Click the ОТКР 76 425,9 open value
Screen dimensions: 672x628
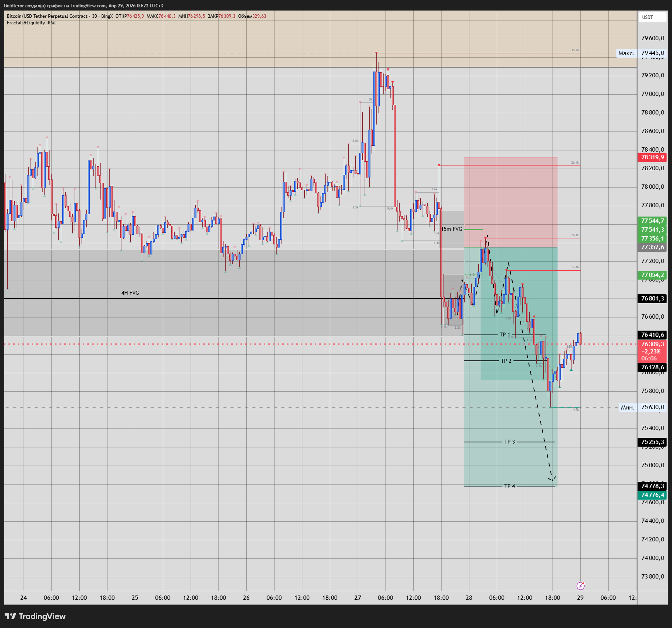pyautogui.click(x=130, y=16)
